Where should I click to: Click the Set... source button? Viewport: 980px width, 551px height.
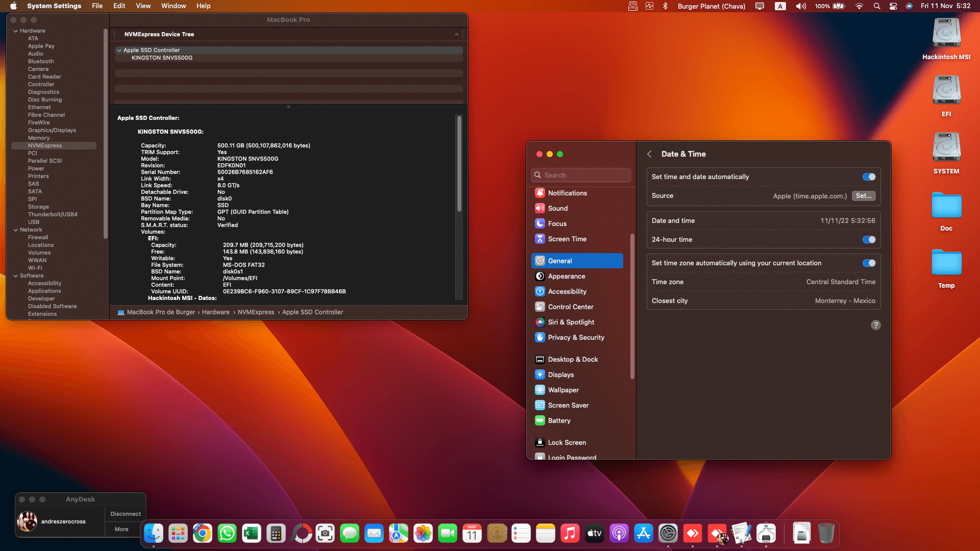click(x=864, y=196)
